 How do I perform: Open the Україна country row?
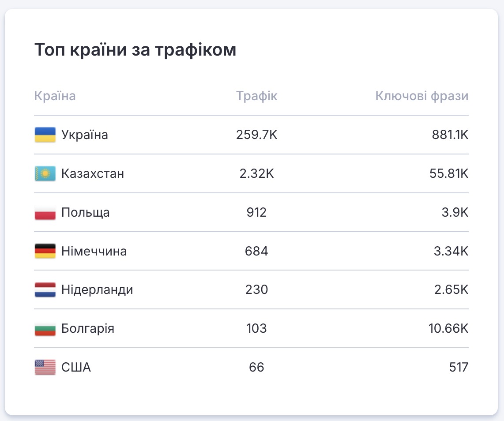(85, 135)
